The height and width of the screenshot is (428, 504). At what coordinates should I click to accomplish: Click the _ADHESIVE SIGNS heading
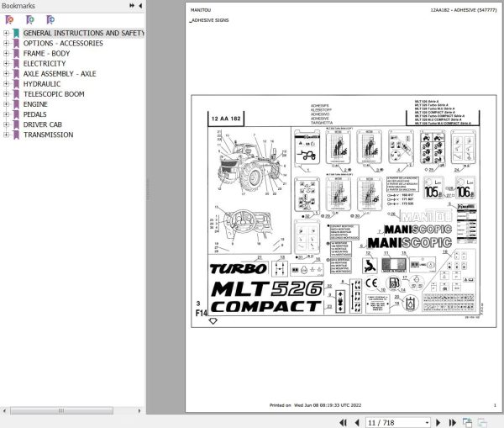click(x=209, y=20)
